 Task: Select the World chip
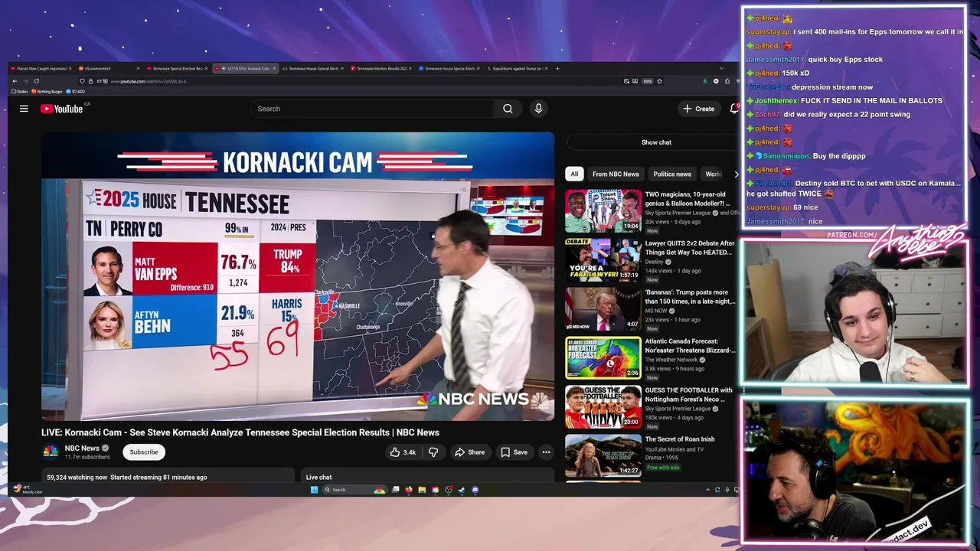pyautogui.click(x=713, y=174)
